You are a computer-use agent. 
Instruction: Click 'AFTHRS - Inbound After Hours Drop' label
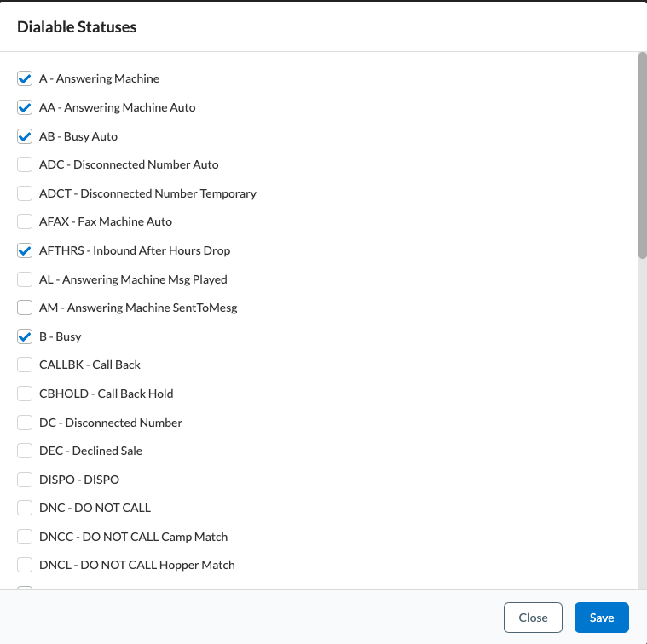(135, 250)
